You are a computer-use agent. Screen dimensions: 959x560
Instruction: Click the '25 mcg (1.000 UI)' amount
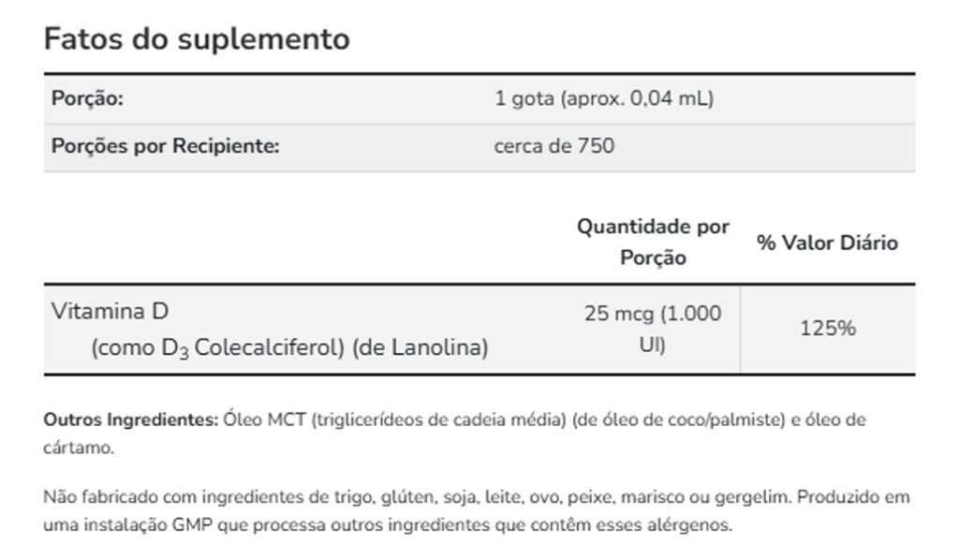click(653, 329)
